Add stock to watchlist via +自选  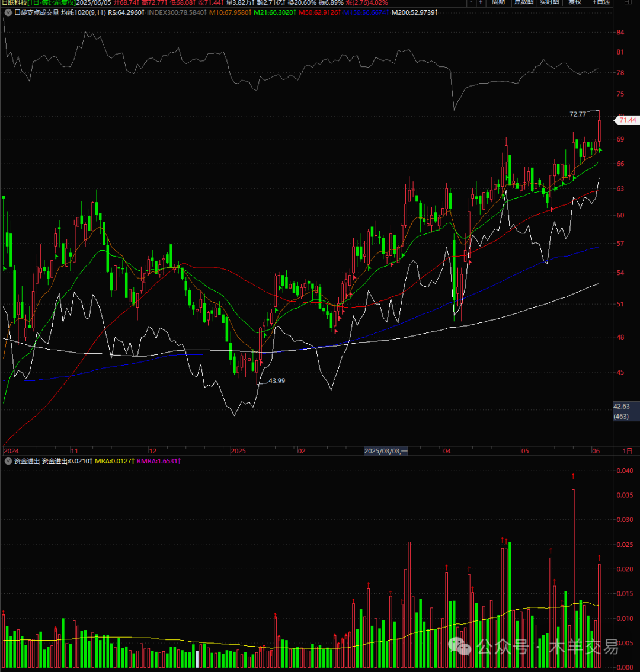tap(600, 2)
